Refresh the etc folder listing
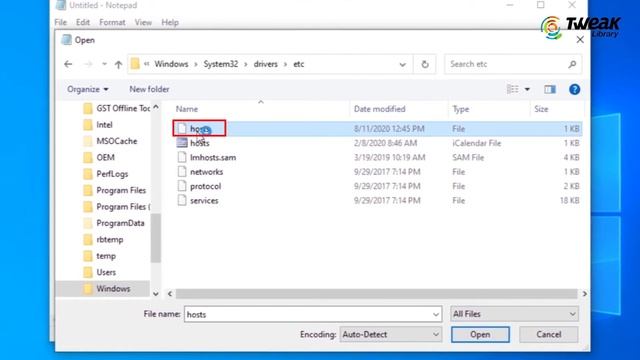 click(x=424, y=64)
